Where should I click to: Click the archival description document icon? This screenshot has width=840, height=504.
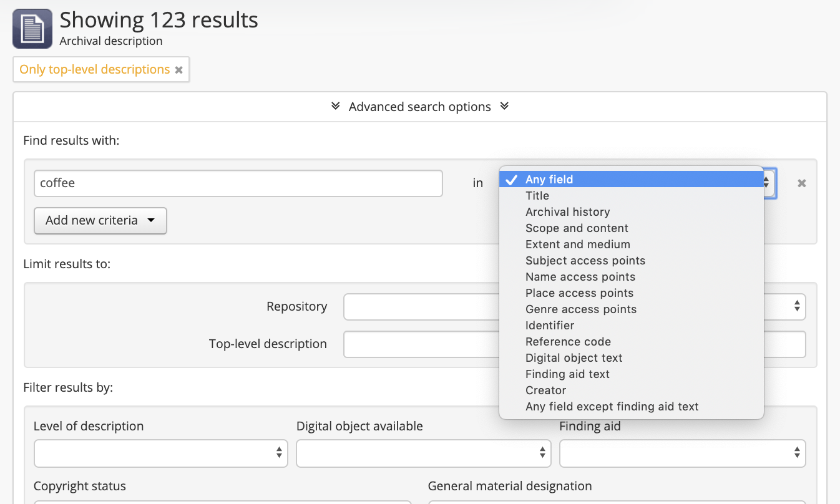[32, 29]
